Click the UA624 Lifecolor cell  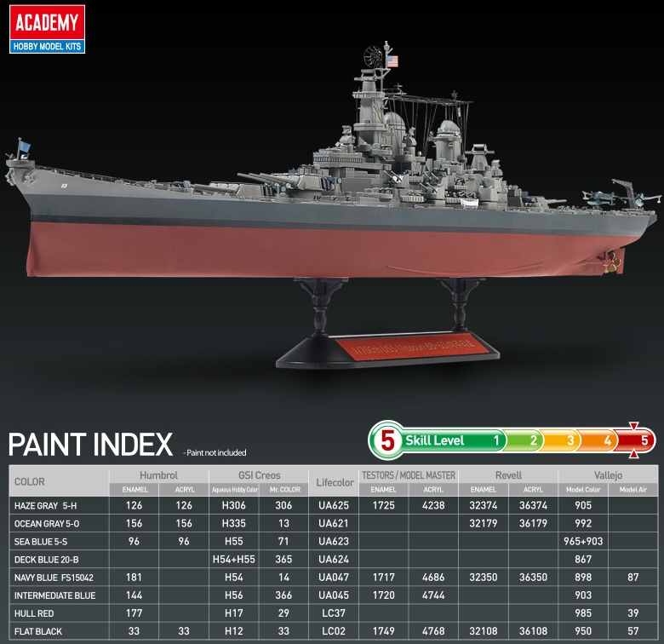(x=334, y=560)
